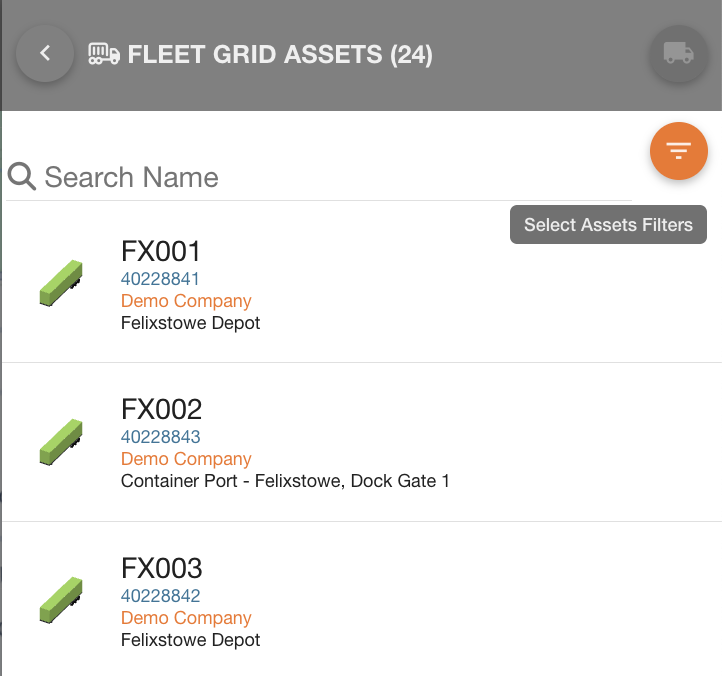Click the truck button in header

(x=679, y=53)
